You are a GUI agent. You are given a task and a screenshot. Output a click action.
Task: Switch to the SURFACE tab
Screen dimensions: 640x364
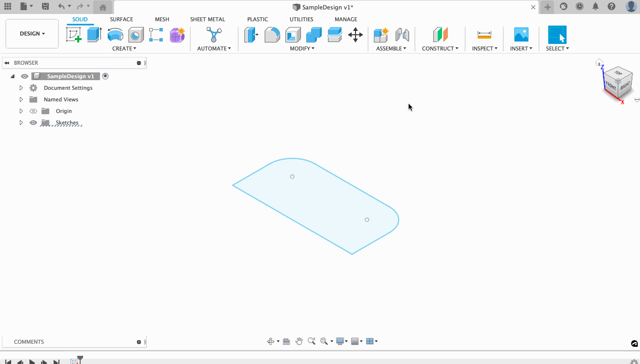(121, 19)
